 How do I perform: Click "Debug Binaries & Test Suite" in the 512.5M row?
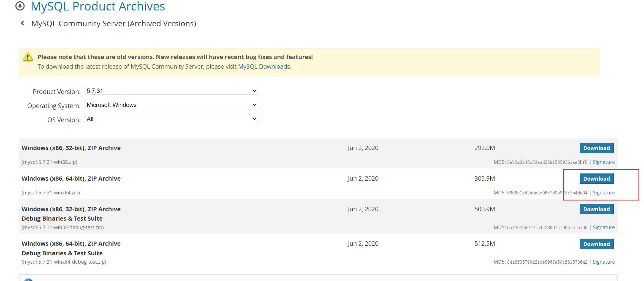click(62, 253)
